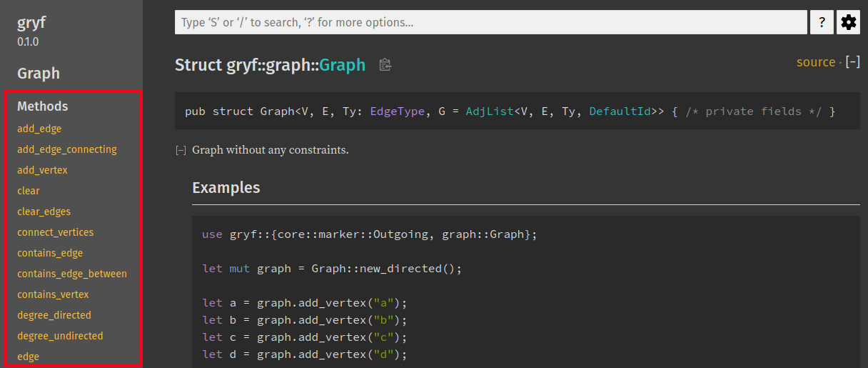Viewport: 868px width, 368px height.
Task: Open the source link
Action: tap(816, 62)
